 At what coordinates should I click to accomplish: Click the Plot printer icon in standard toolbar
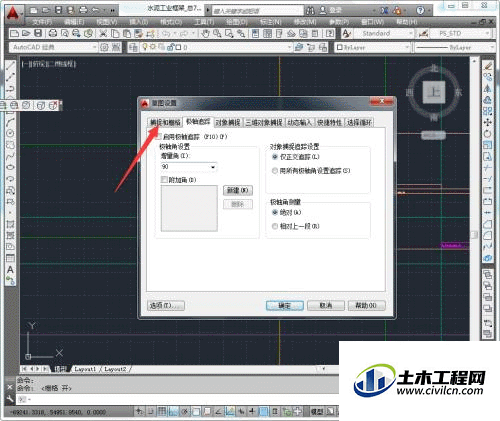tap(53, 33)
